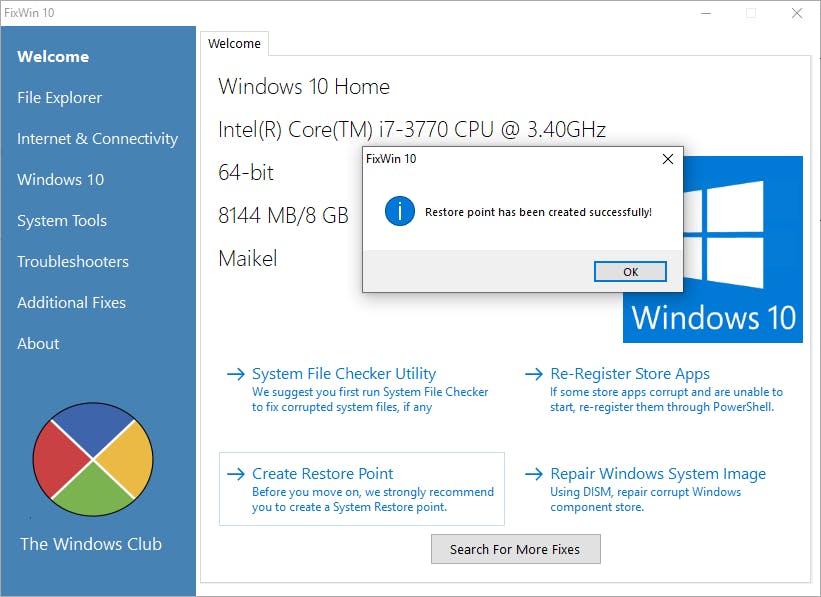Open the About page

[x=38, y=344]
